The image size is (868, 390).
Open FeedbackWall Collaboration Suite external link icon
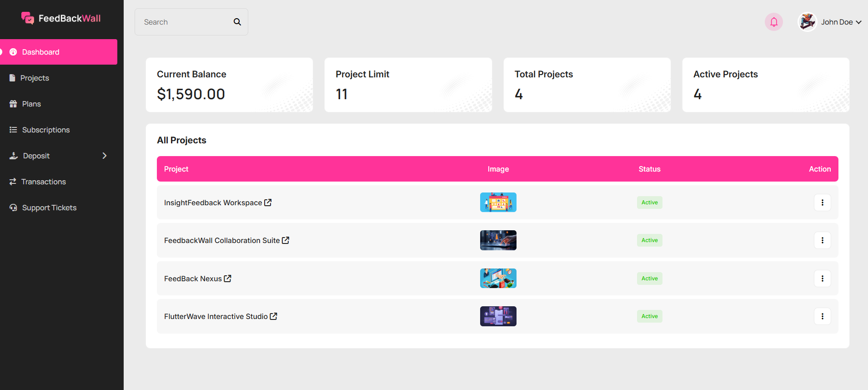[286, 240]
